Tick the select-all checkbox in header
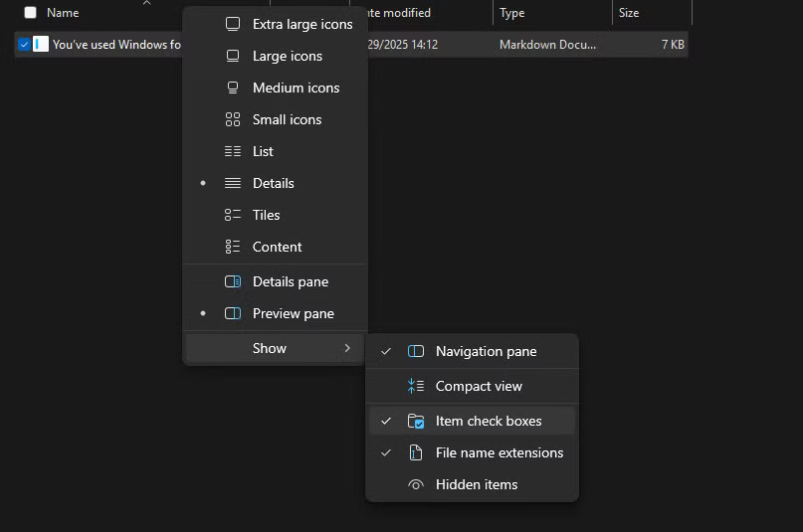This screenshot has width=803, height=532. [30, 13]
